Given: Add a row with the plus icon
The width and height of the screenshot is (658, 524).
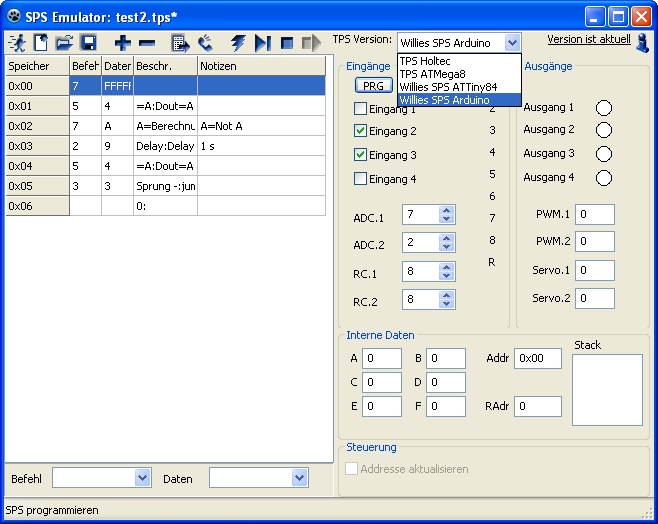Looking at the screenshot, I should click(122, 43).
